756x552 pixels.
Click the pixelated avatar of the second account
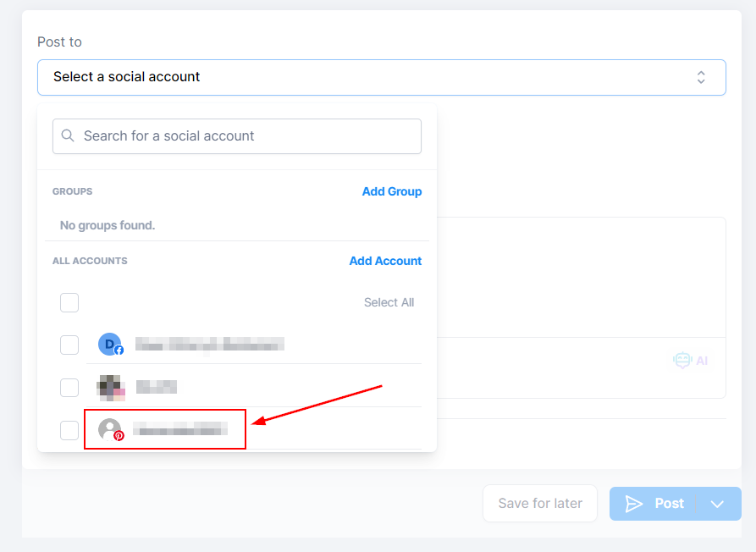111,388
